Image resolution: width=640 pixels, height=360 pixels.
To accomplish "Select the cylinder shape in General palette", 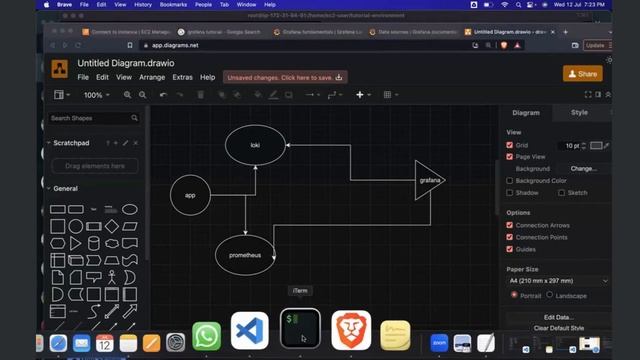I will point(93,243).
